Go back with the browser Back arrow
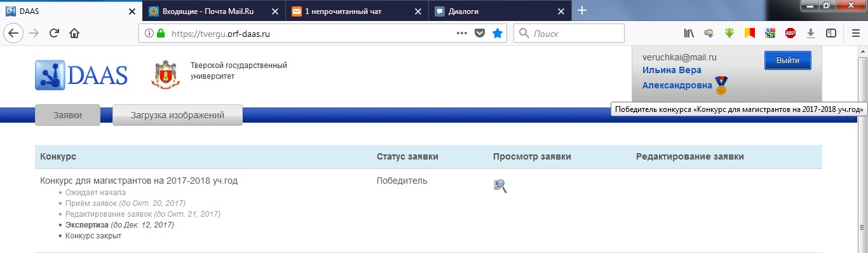868x253 pixels. click(14, 34)
